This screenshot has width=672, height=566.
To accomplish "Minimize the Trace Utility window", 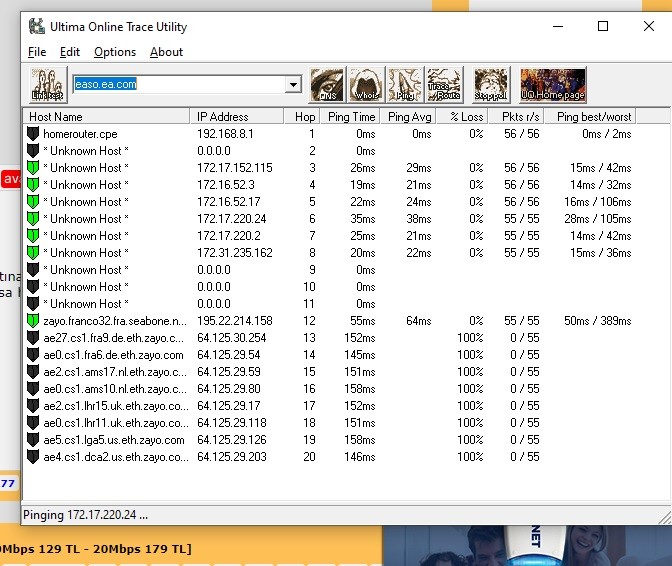I will [558, 27].
